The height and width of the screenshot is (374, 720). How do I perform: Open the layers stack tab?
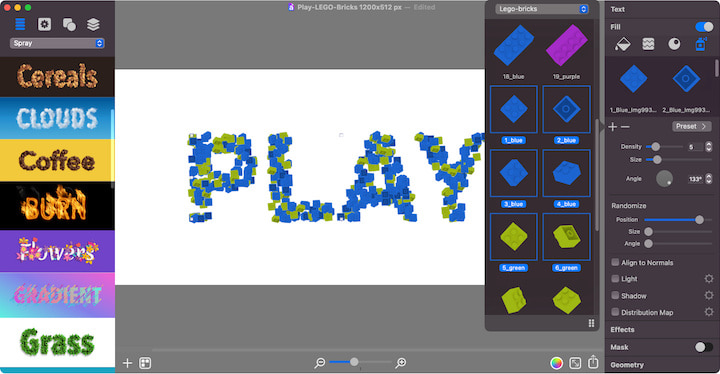[x=93, y=24]
